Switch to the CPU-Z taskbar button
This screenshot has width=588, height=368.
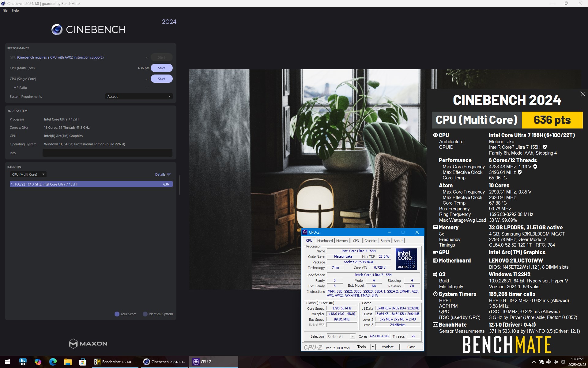214,362
